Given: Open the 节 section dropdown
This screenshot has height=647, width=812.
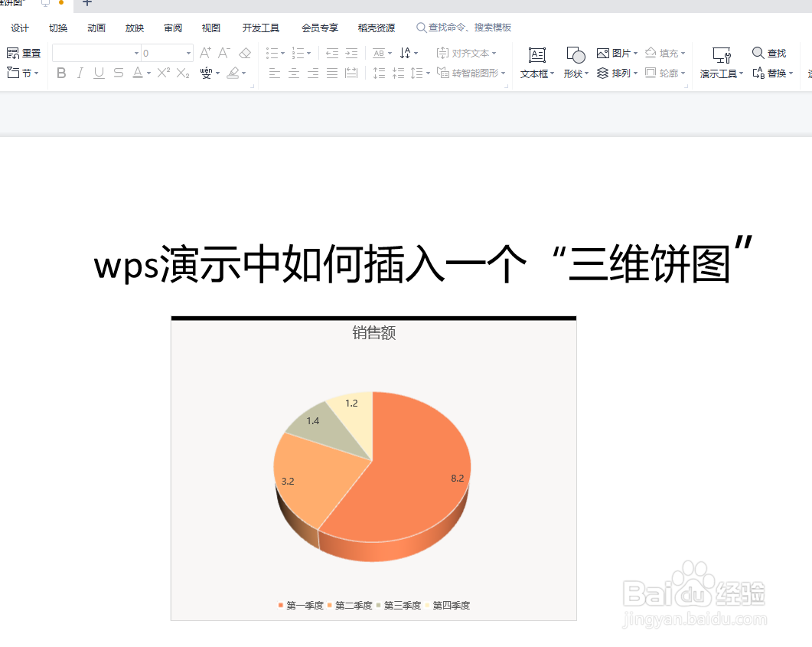Looking at the screenshot, I should [23, 73].
